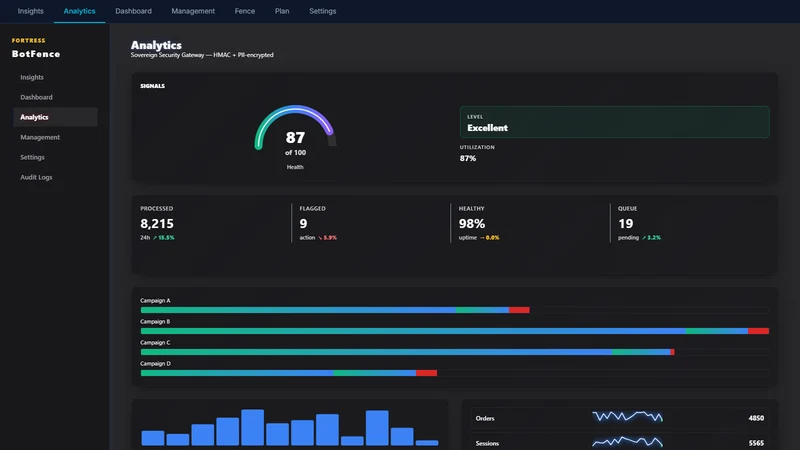The height and width of the screenshot is (450, 800).
Task: Click the Flagged count 9
Action: [x=304, y=223]
